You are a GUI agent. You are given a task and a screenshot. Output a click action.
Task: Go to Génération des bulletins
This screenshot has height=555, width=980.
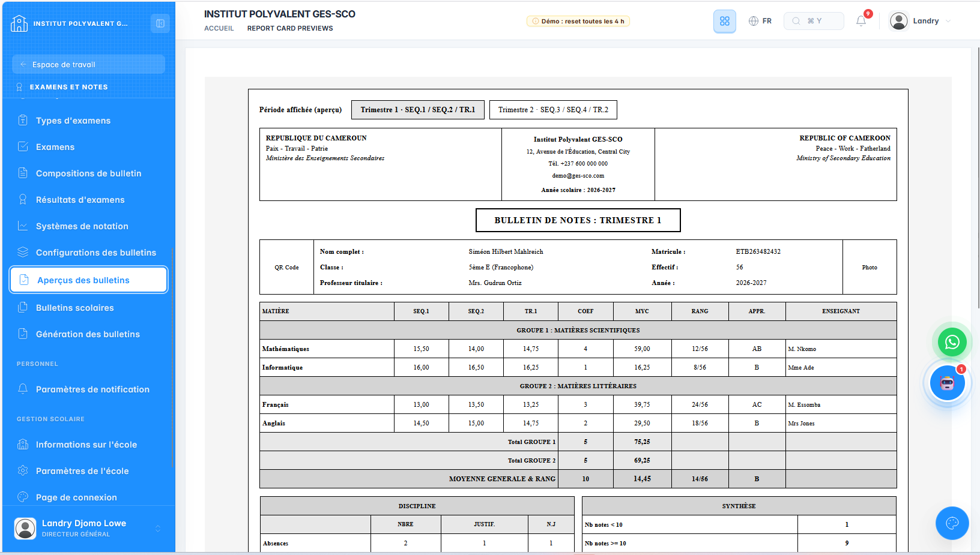click(x=88, y=334)
